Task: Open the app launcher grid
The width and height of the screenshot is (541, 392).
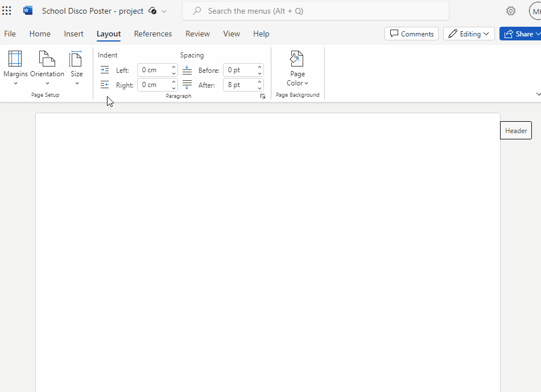Action: (7, 11)
